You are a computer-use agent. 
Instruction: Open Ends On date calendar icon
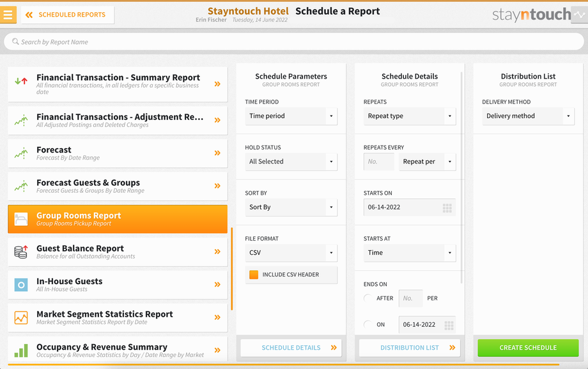(x=449, y=325)
